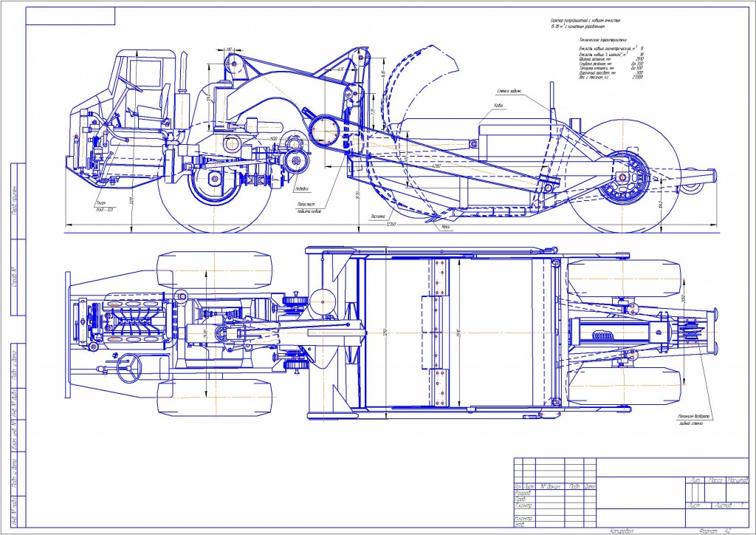Select the 'Листов 1' title block cell
Image resolution: width=756 pixels, height=535 pixels.
coord(730,505)
